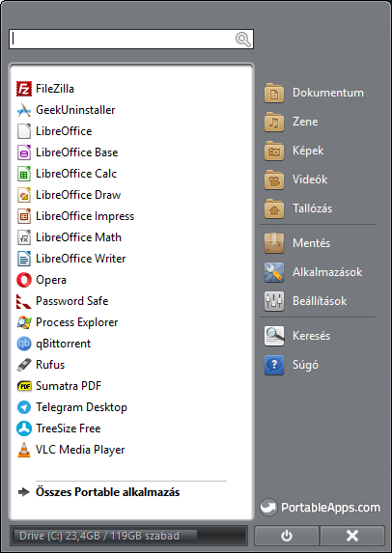Open LibreOffice Math formula icon

click(x=24, y=237)
